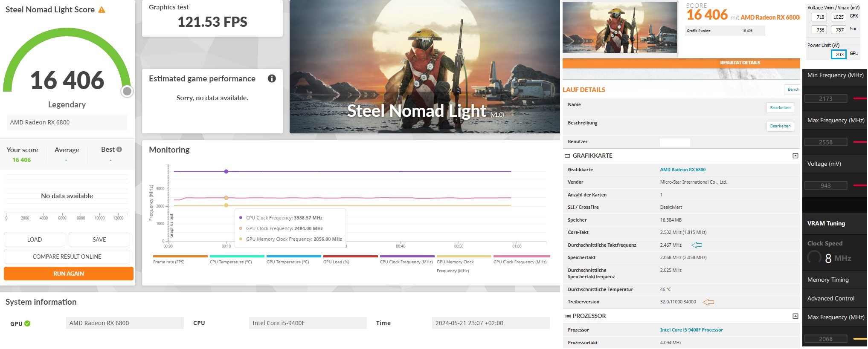The height and width of the screenshot is (349, 868).
Task: Click the Soc Vmin 756 field
Action: pos(819,30)
